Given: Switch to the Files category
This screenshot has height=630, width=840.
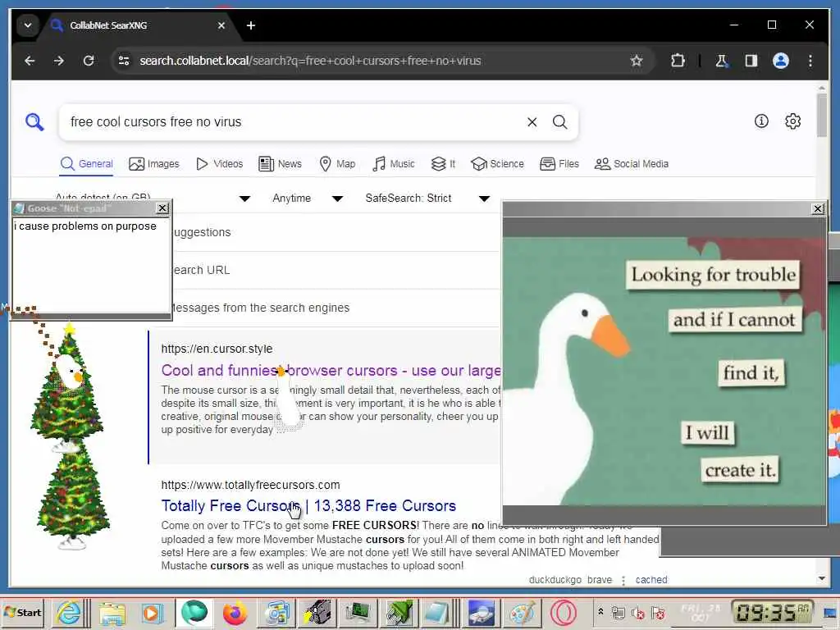Looking at the screenshot, I should 559,163.
